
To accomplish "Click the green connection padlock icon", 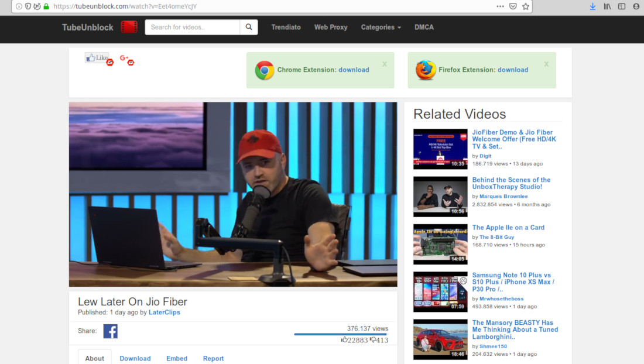I will 46,6.
